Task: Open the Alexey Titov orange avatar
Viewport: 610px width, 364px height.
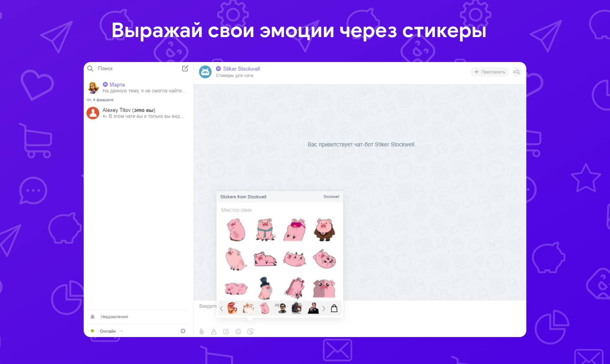Action: 93,113
